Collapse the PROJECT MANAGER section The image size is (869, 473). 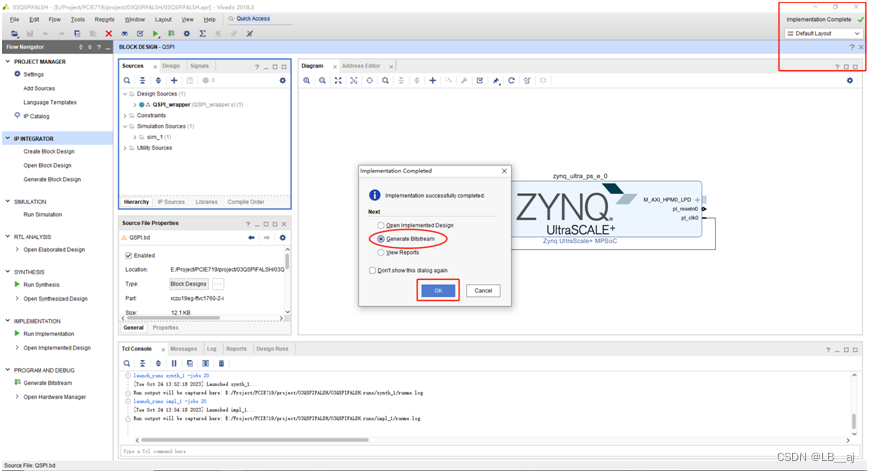[8, 62]
